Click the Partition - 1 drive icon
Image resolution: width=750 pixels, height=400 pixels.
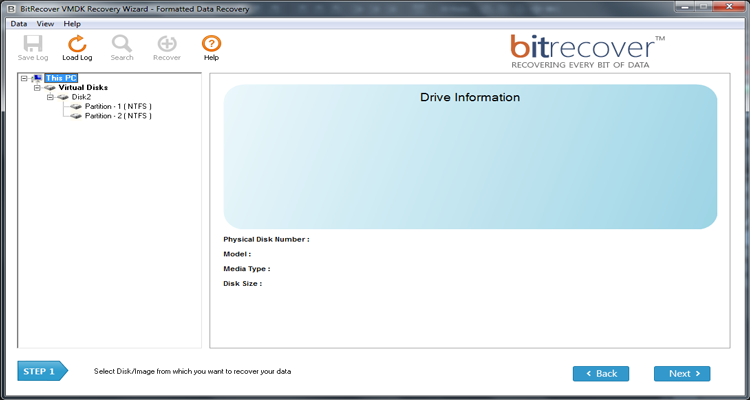76,106
